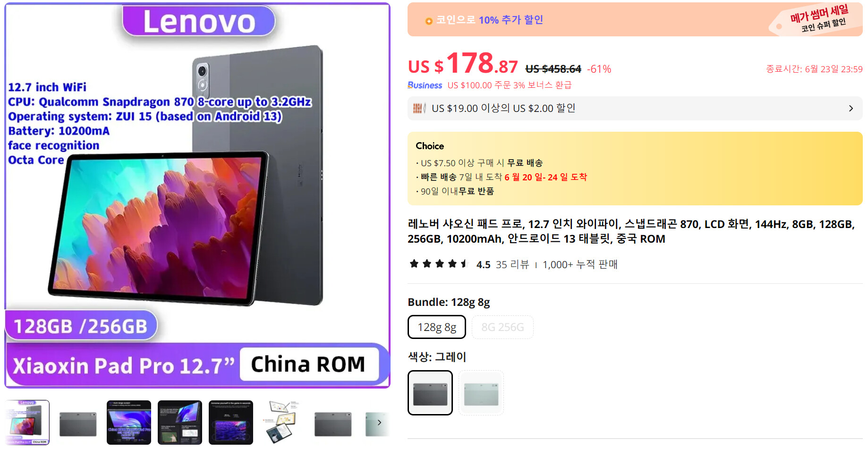The height and width of the screenshot is (457, 868).
Task: Click the orange coin icon in discount banner
Action: point(429,21)
